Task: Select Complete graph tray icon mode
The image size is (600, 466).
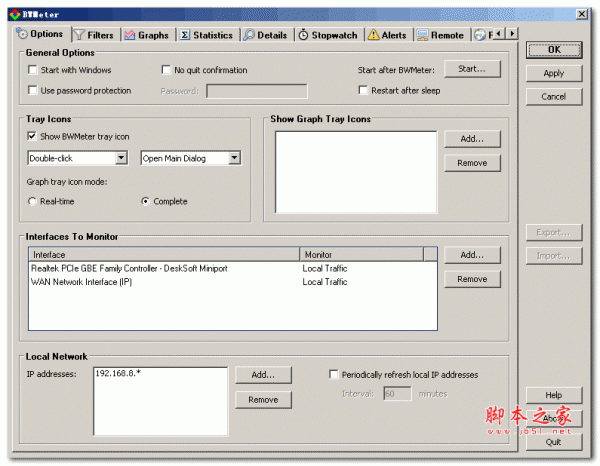Action: pyautogui.click(x=145, y=201)
